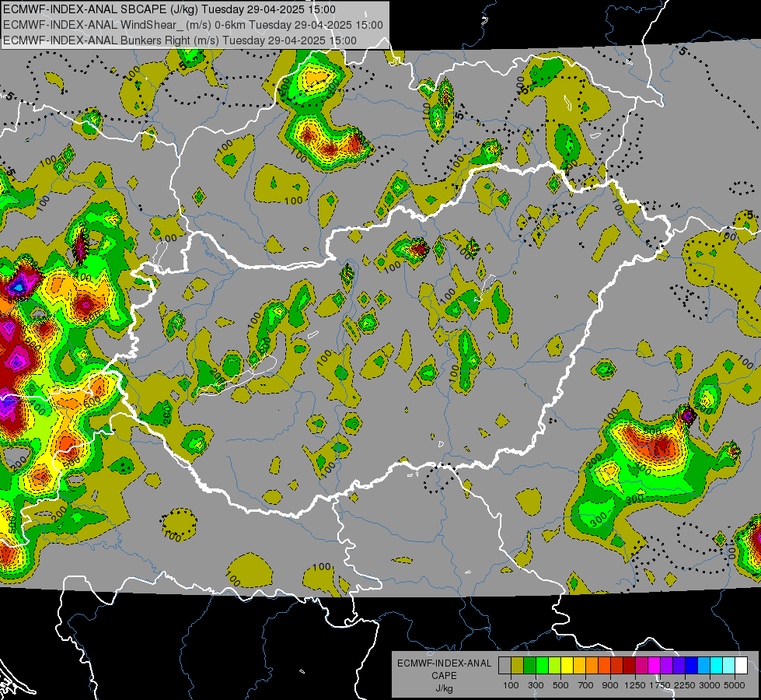Click the 900 value under legend
Viewport: 761px width, 700px height.
point(610,685)
